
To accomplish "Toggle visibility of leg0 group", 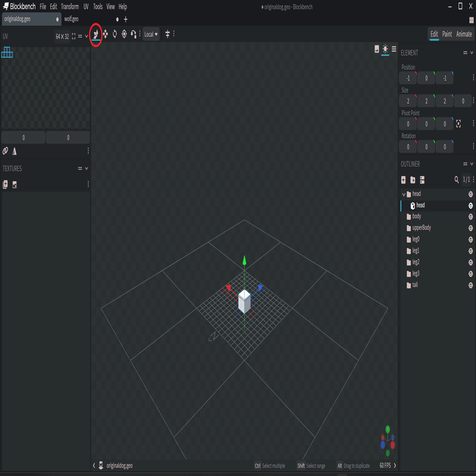I will (x=471, y=240).
